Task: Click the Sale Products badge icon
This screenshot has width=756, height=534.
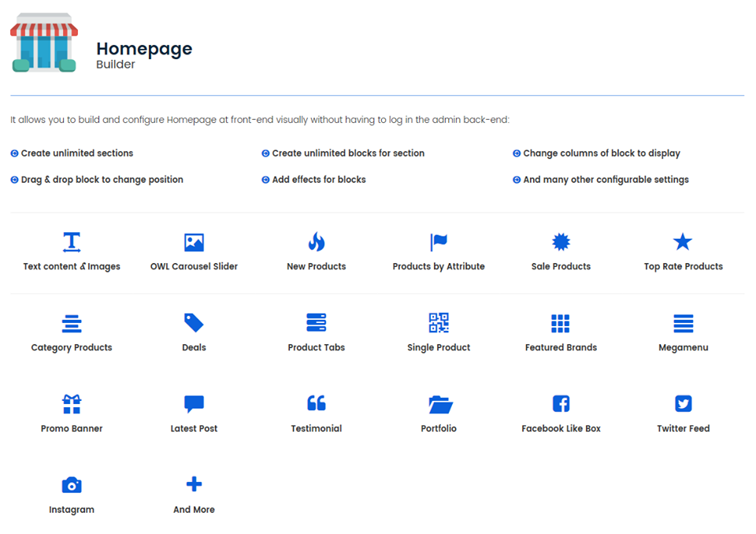Action: (561, 242)
